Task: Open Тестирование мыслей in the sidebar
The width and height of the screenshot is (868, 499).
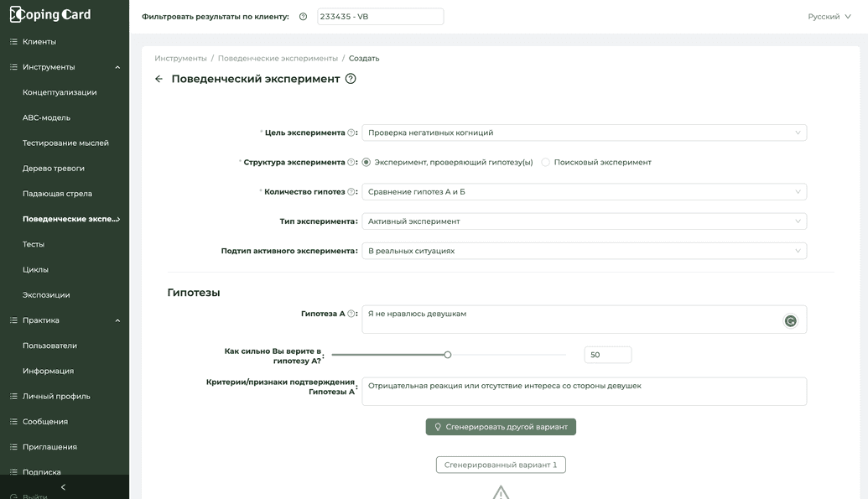Action: click(65, 143)
